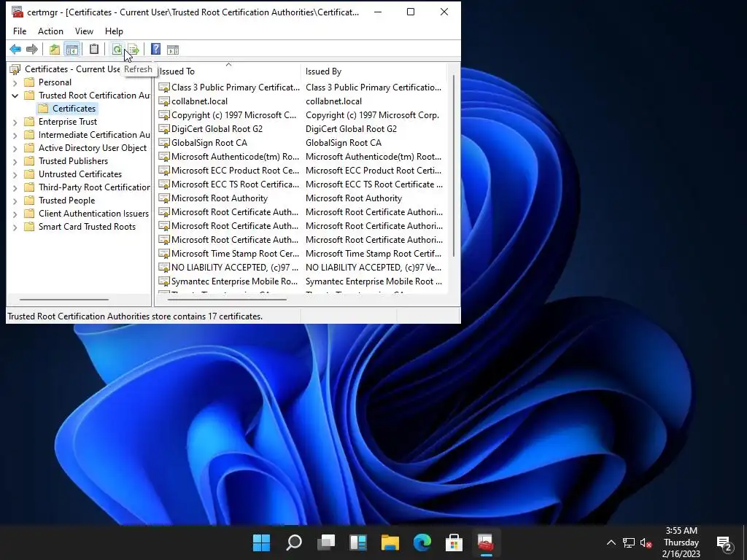Screen dimensions: 747x560
Task: Click the Personal folder icon in tree
Action: (29, 82)
